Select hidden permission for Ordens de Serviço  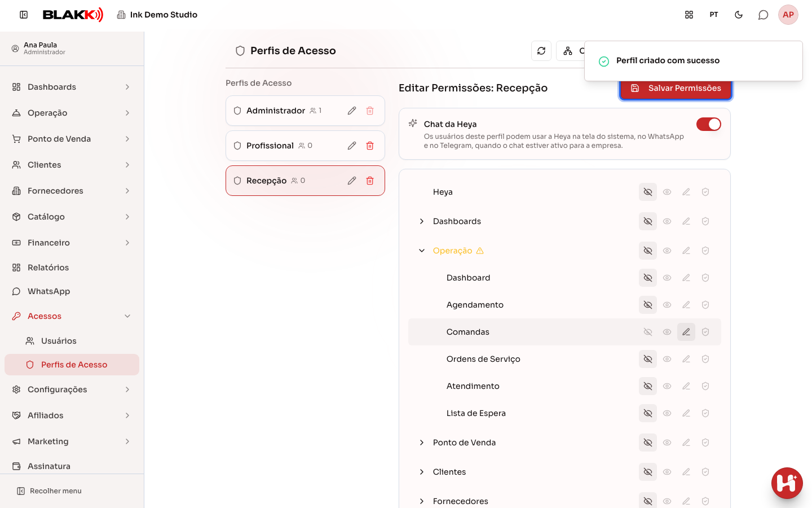click(648, 359)
